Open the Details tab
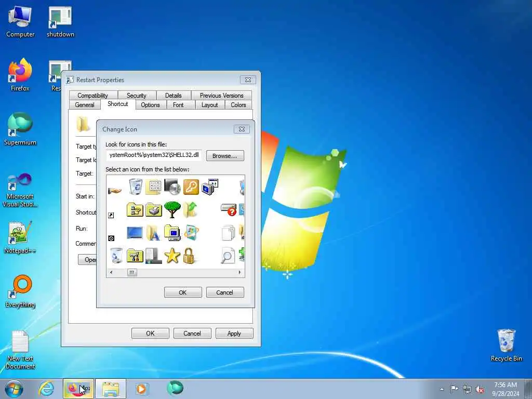This screenshot has width=532, height=399. (x=174, y=96)
